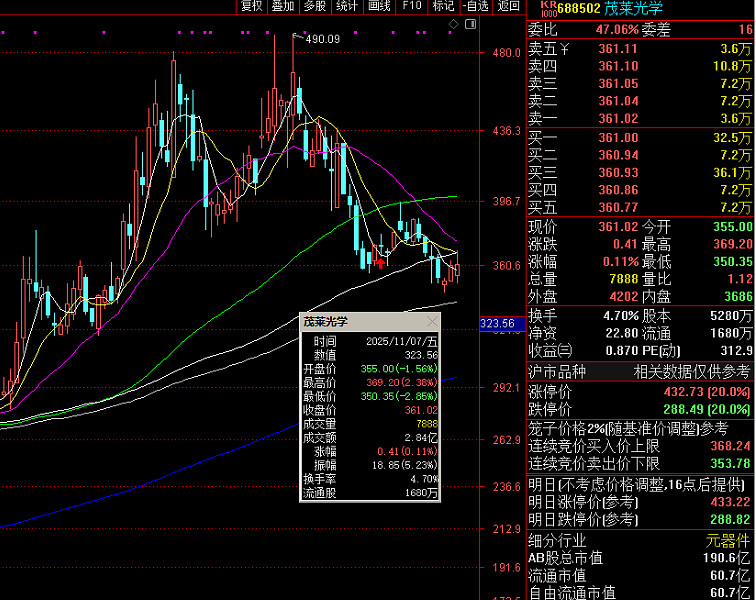Image resolution: width=756 pixels, height=600 pixels.
Task: Click the 490.09 high price marker
Action: click(322, 39)
